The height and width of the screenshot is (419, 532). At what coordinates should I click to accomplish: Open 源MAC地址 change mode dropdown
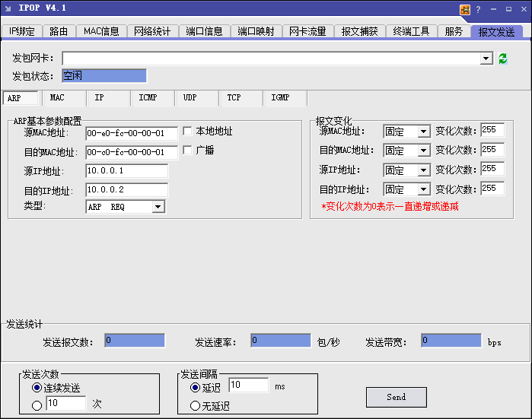click(423, 132)
